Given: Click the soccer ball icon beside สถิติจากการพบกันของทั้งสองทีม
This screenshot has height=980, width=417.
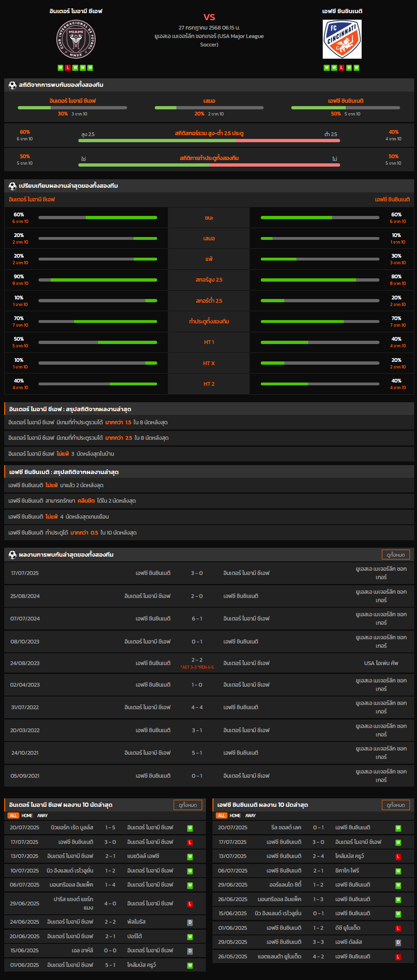Looking at the screenshot, I should pyautogui.click(x=13, y=85).
